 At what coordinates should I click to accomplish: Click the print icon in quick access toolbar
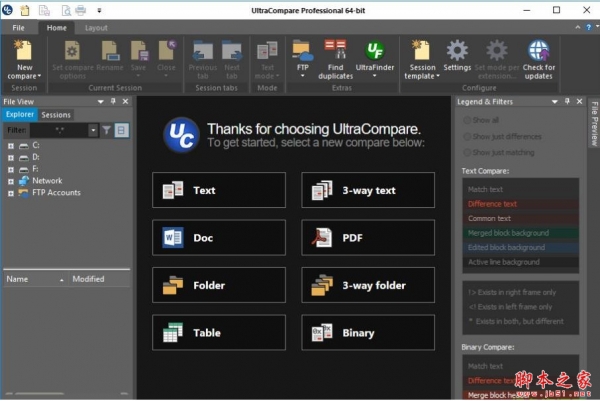tap(80, 10)
